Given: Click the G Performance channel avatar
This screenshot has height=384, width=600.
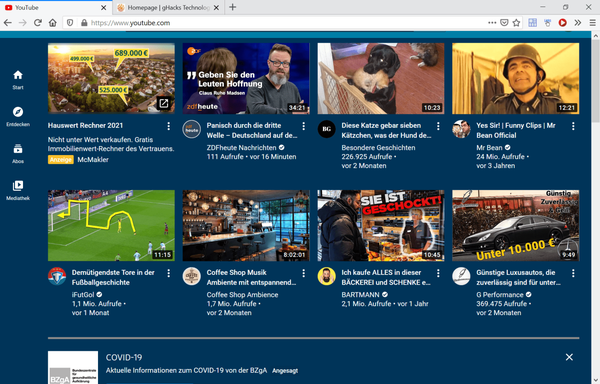Looking at the screenshot, I should pos(461,277).
